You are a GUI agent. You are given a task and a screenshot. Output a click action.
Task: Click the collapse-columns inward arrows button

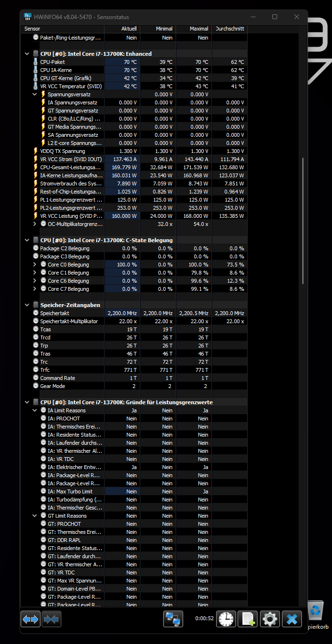52,619
